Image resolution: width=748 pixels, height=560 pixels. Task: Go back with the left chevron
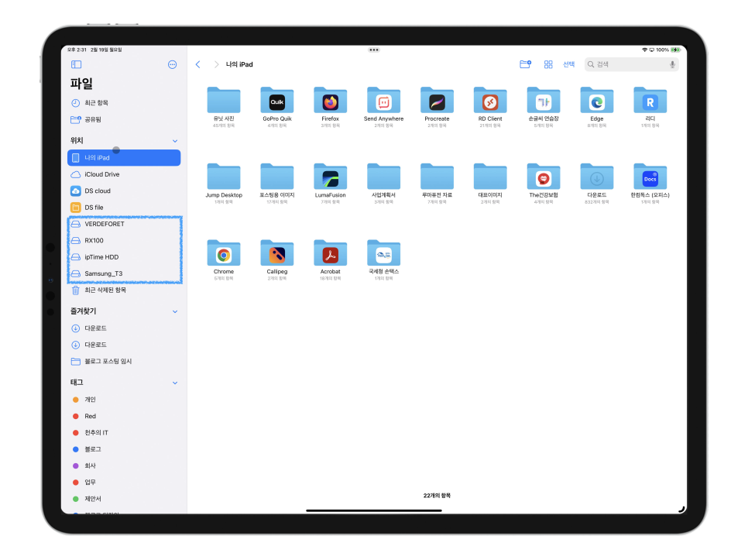(x=198, y=64)
